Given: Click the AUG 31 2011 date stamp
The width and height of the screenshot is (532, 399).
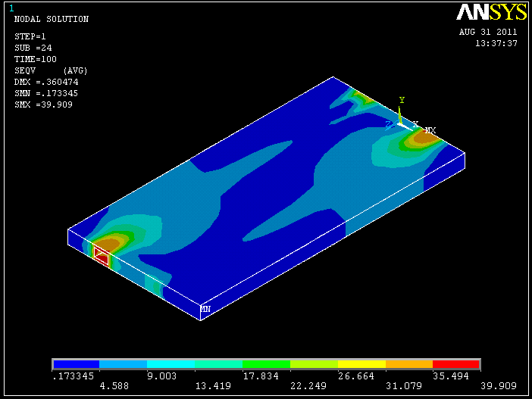Looking at the screenshot, I should click(488, 33).
